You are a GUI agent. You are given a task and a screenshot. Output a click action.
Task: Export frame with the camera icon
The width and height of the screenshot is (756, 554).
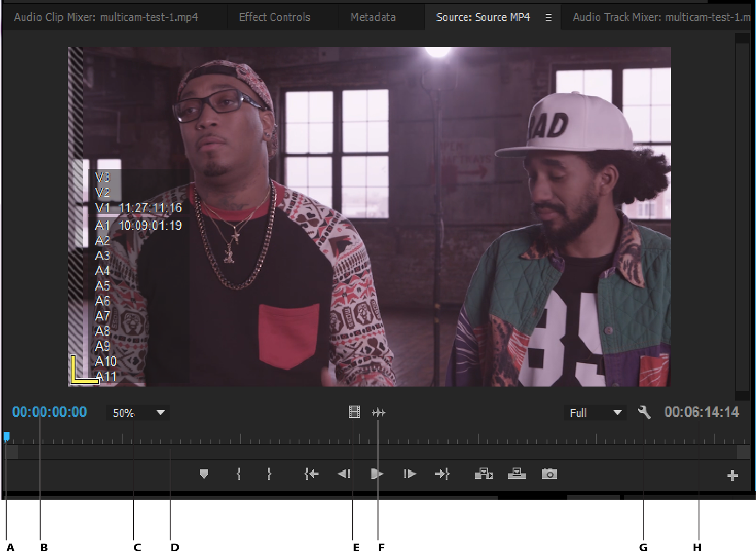[x=549, y=474]
